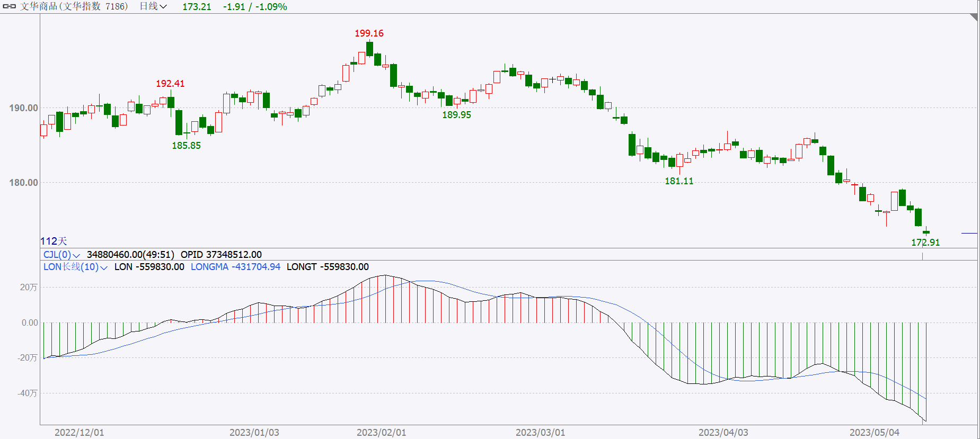This screenshot has height=439, width=980.
Task: Click the latest price 173.21
Action: pos(197,7)
